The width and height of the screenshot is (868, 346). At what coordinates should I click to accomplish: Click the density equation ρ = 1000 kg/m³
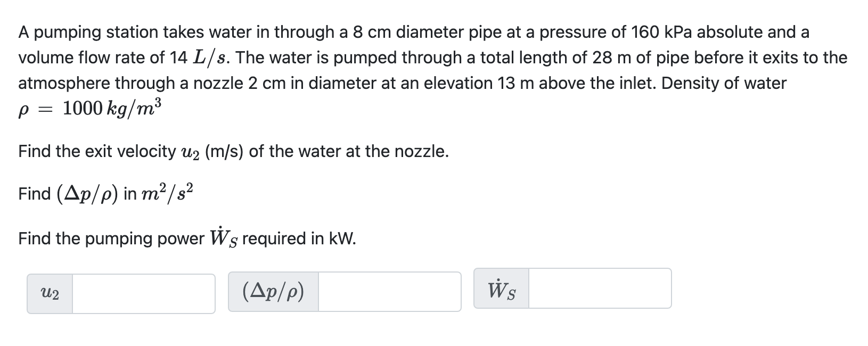point(89,109)
